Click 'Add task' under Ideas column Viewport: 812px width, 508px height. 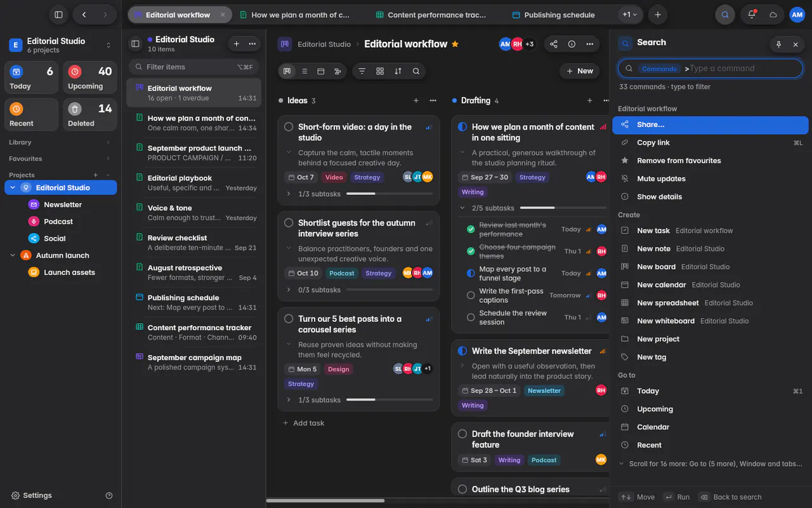[303, 423]
